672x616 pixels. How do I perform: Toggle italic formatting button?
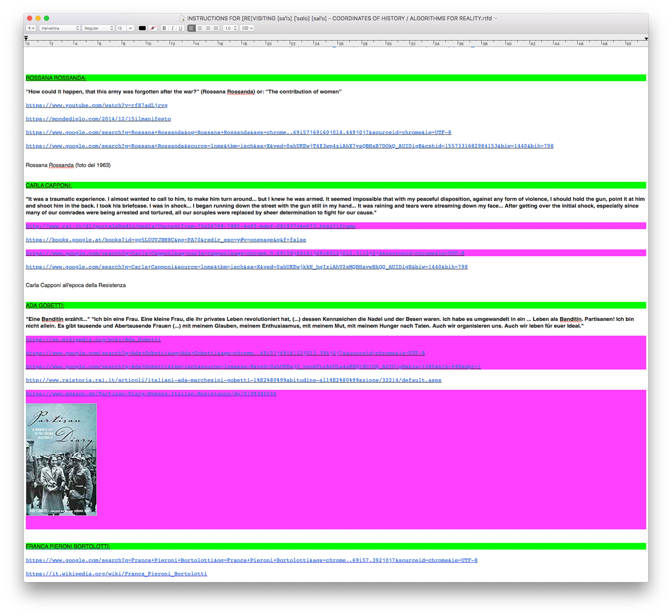point(172,28)
